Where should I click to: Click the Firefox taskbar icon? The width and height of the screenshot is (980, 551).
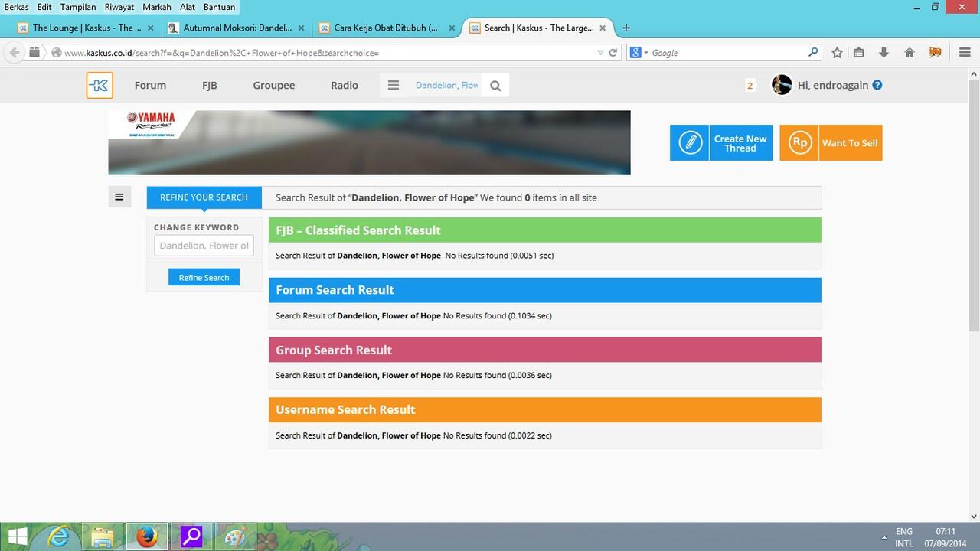point(146,537)
